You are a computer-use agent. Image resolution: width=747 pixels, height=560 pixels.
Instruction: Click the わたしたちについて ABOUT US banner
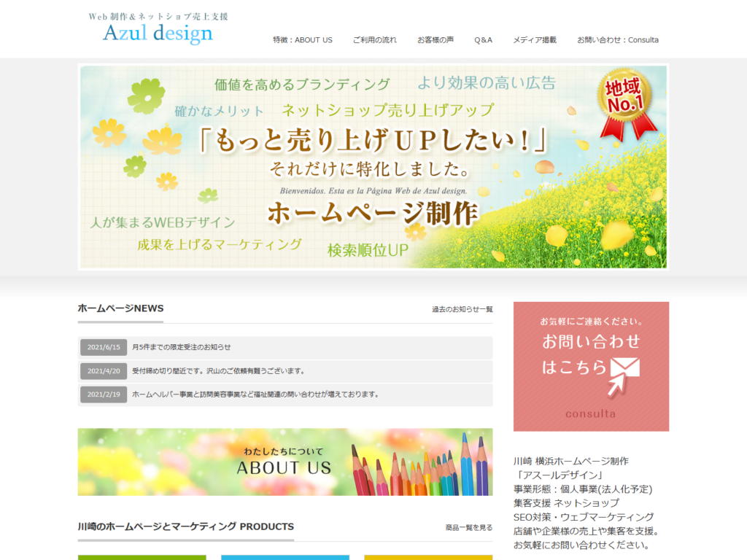[x=285, y=462]
